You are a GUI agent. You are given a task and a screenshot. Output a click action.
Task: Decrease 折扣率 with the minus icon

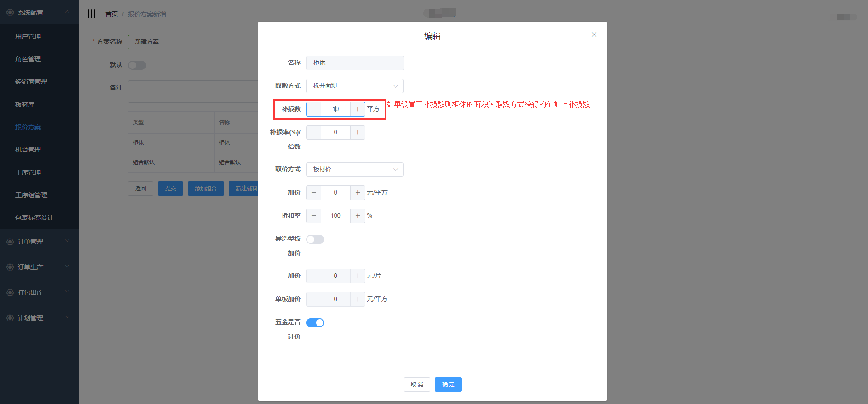(314, 216)
